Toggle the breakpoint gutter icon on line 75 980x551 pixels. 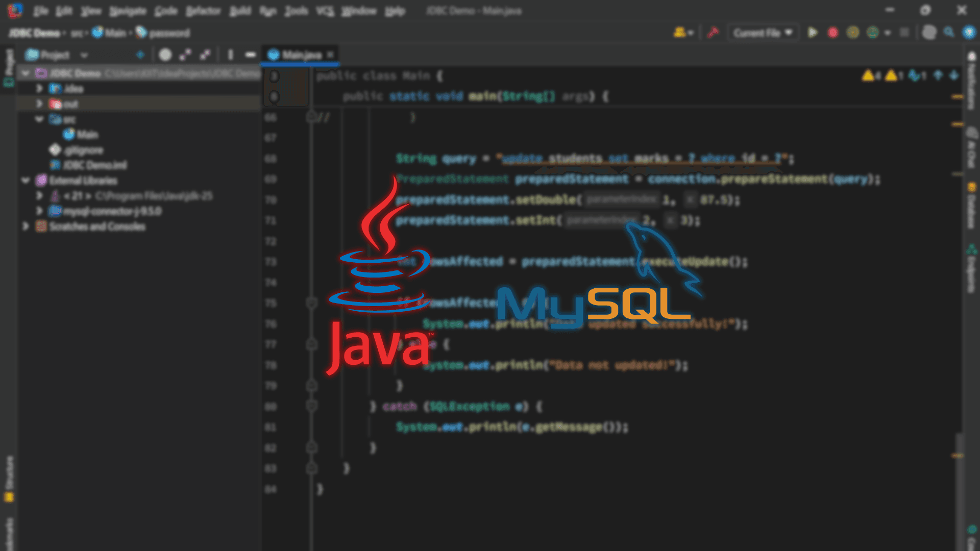coord(311,303)
